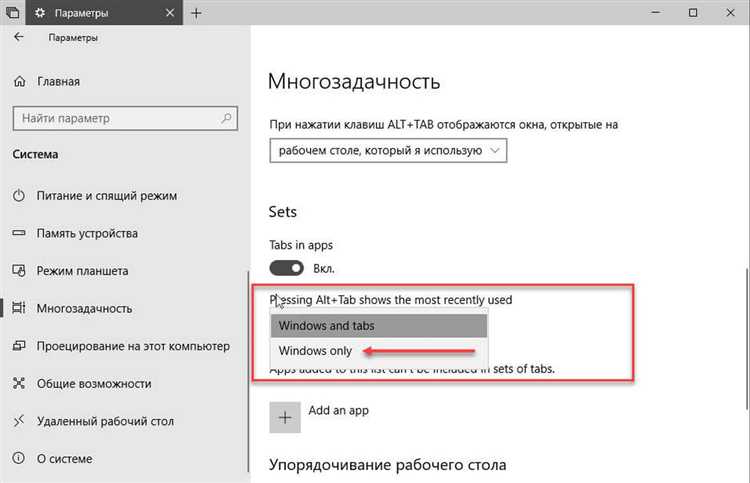
Task: Click the Sets section heading
Action: 282,211
